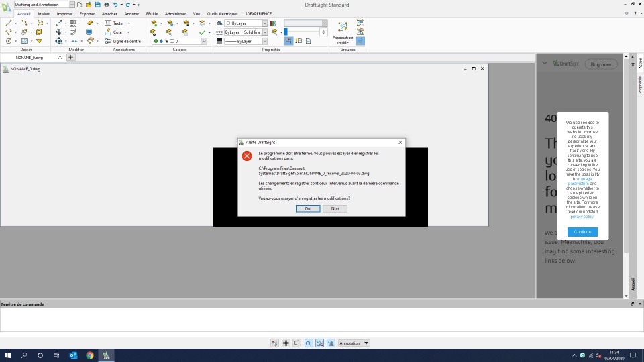Click the Association rapide group icon
644x362 pixels.
[x=343, y=32]
